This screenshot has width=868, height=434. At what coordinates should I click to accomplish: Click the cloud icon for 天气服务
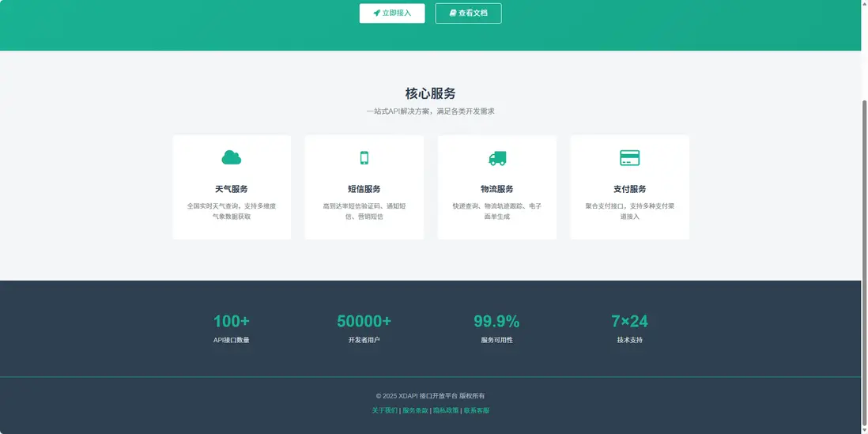point(232,158)
